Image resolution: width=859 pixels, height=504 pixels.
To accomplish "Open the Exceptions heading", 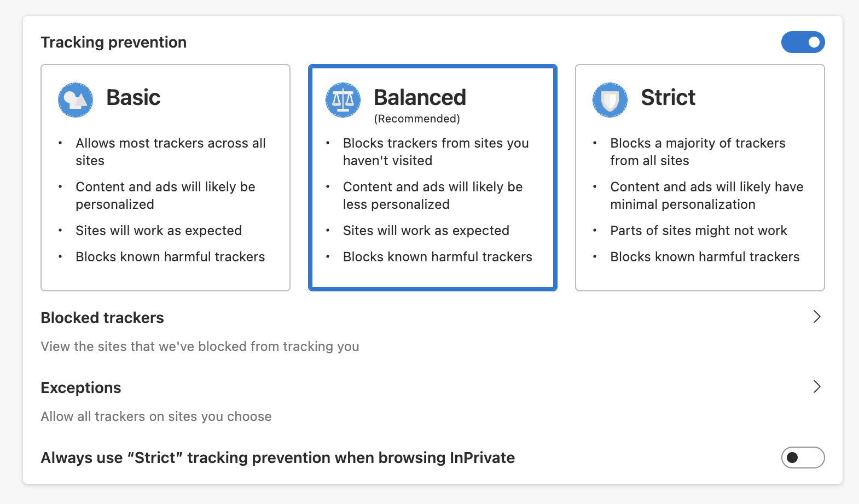I will point(81,388).
